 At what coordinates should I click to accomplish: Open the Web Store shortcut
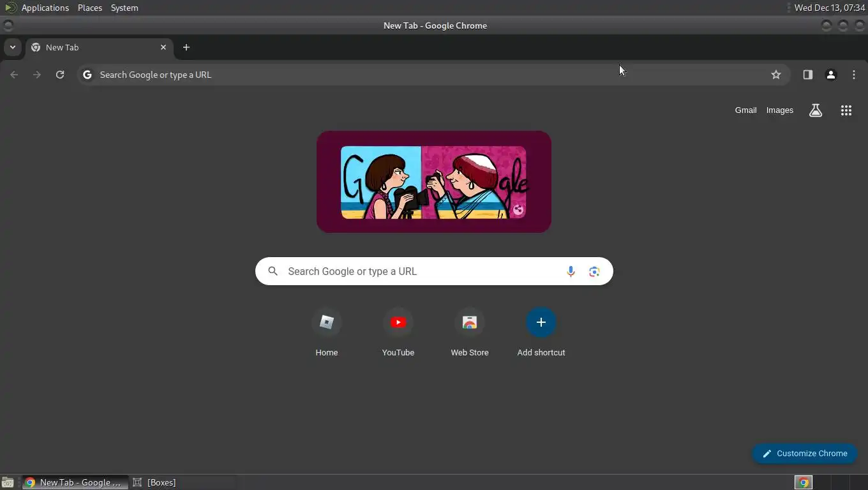470,332
